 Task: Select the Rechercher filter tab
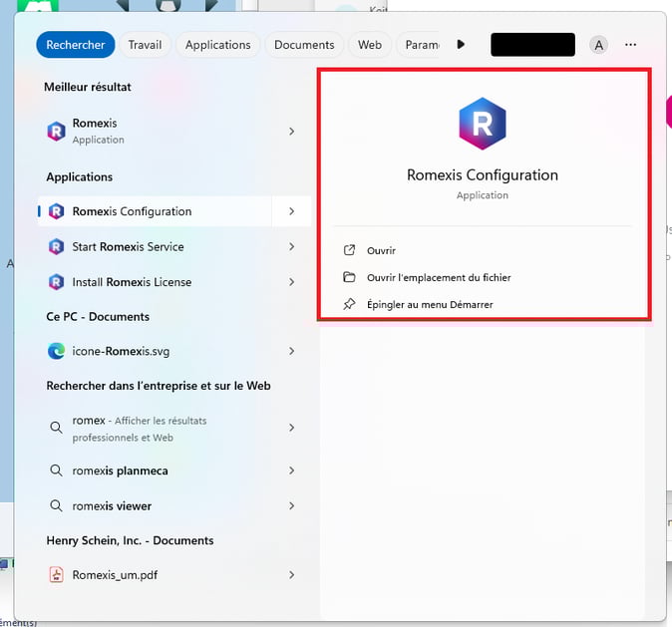[76, 45]
